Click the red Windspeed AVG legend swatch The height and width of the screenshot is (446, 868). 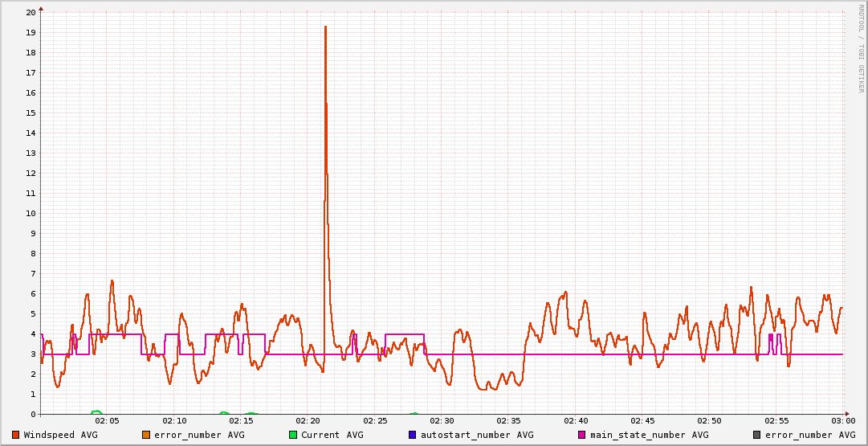(15, 435)
